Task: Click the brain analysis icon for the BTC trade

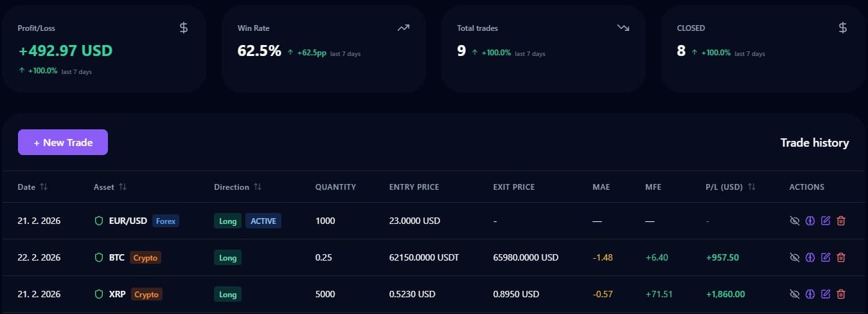Action: (810, 257)
